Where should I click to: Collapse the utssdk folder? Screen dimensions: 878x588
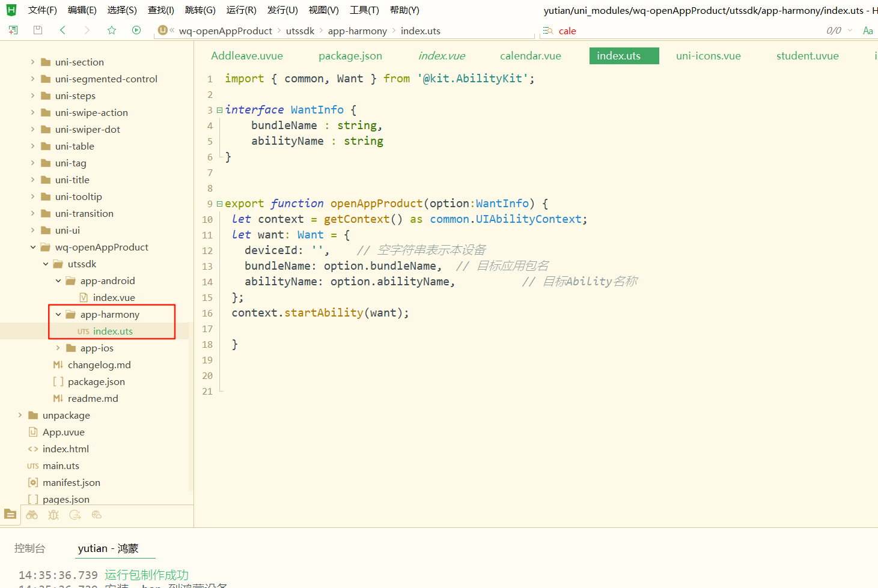point(46,264)
